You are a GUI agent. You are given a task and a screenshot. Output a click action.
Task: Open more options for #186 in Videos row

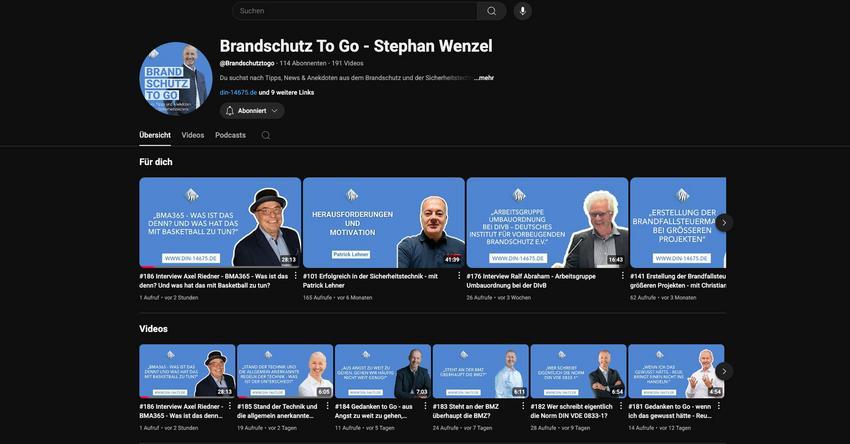click(230, 406)
